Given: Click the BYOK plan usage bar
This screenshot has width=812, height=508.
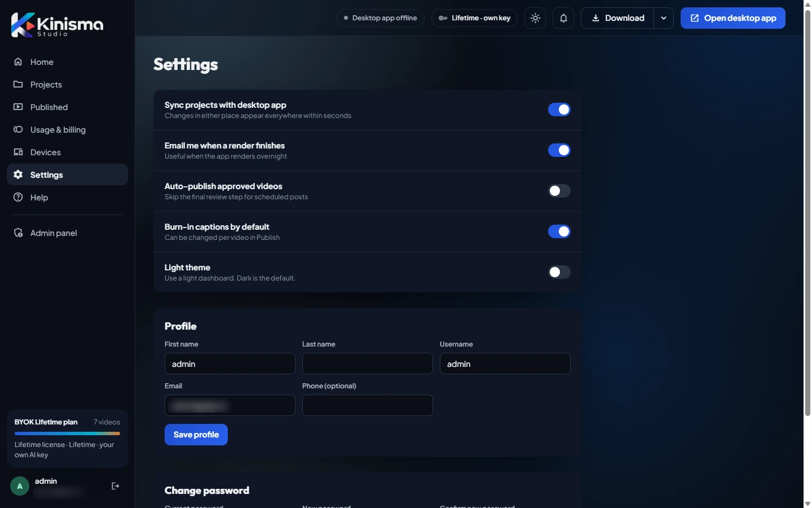Looking at the screenshot, I should click(x=67, y=433).
